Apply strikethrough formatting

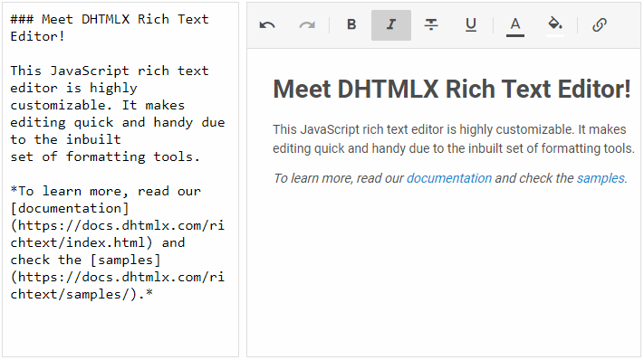coord(431,25)
